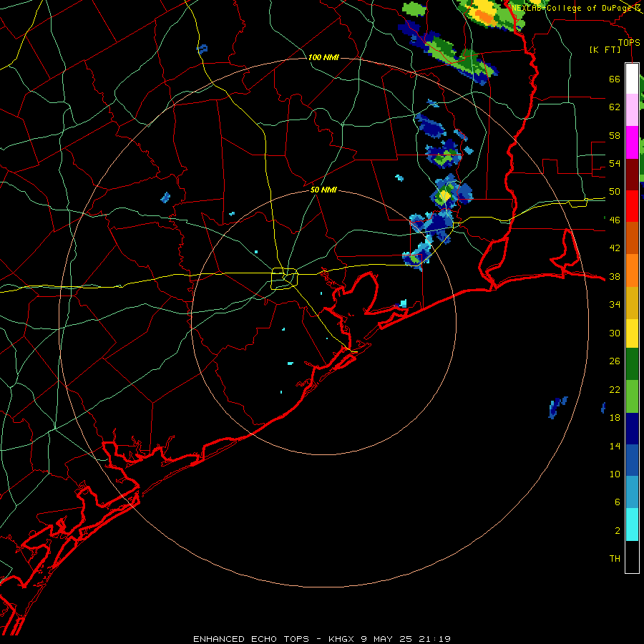The height and width of the screenshot is (644, 644).
Task: Click the 58 value on the legend scale
Action: coord(615,135)
